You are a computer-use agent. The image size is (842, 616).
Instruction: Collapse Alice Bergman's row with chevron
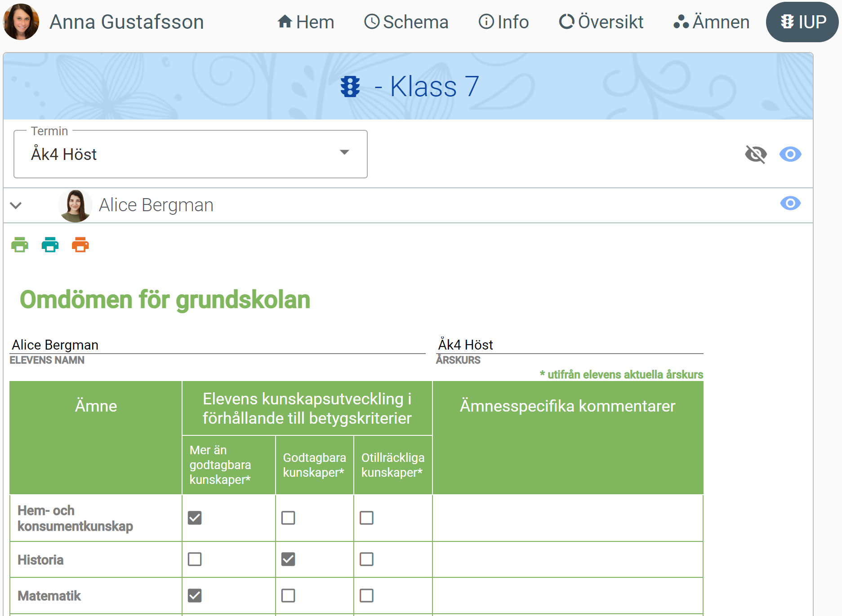click(x=16, y=205)
